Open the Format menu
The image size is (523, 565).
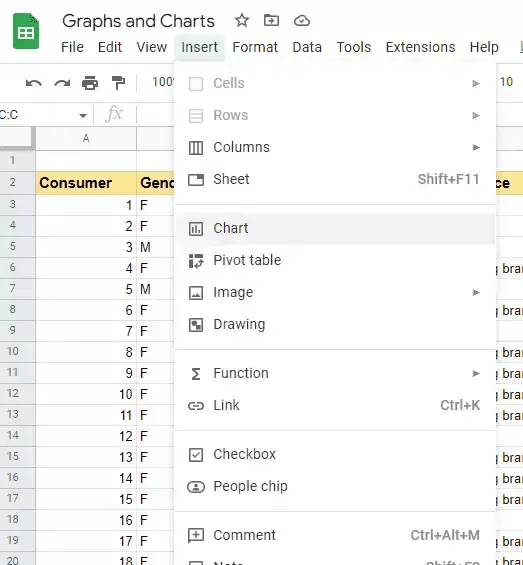(255, 47)
